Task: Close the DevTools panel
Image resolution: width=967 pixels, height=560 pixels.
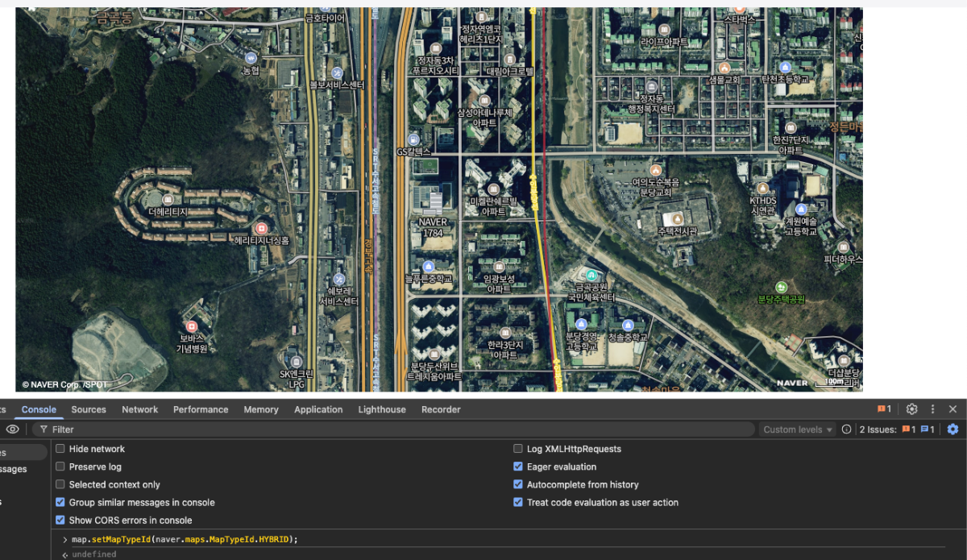Action: point(953,409)
